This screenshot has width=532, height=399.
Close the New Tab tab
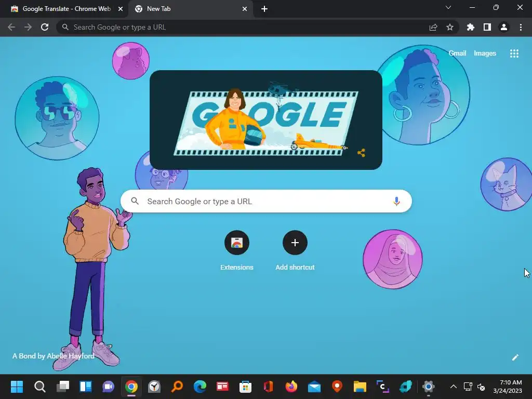[245, 9]
